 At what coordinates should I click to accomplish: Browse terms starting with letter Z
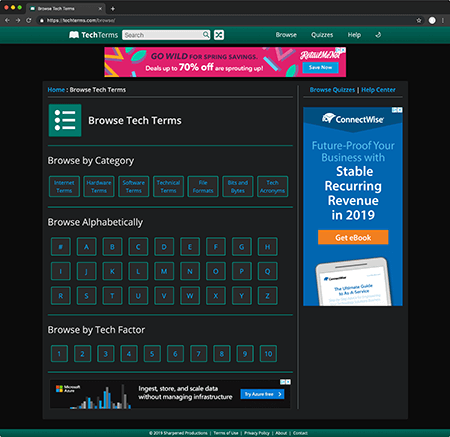pos(267,296)
